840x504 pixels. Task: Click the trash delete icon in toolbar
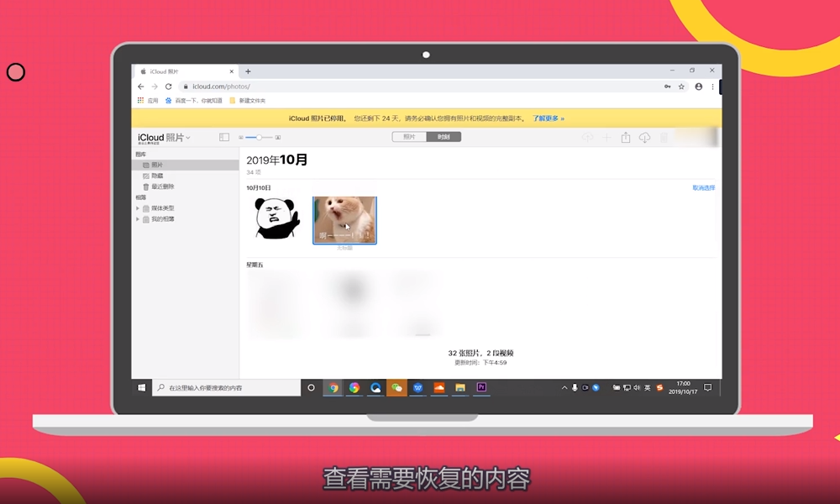[x=664, y=138]
